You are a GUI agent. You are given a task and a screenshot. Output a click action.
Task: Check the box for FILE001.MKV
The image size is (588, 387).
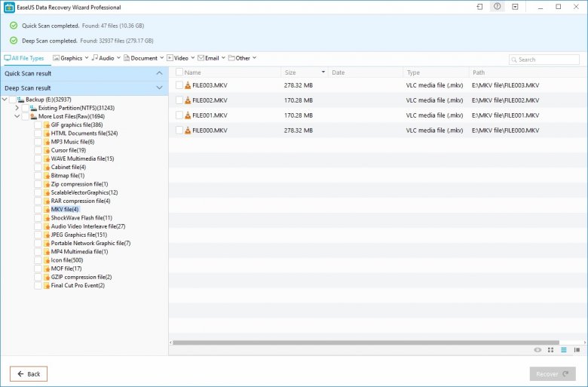tap(179, 115)
